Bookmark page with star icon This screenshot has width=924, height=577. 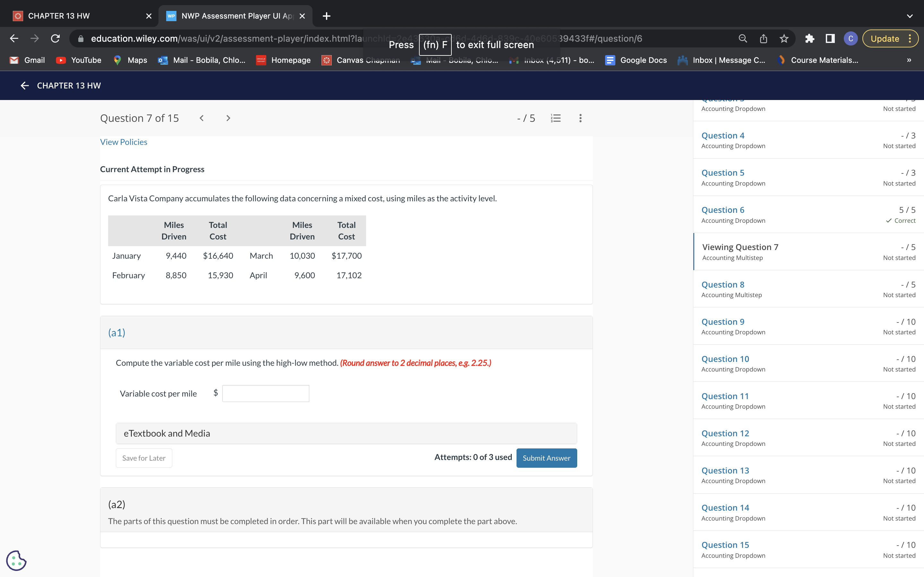click(x=784, y=38)
